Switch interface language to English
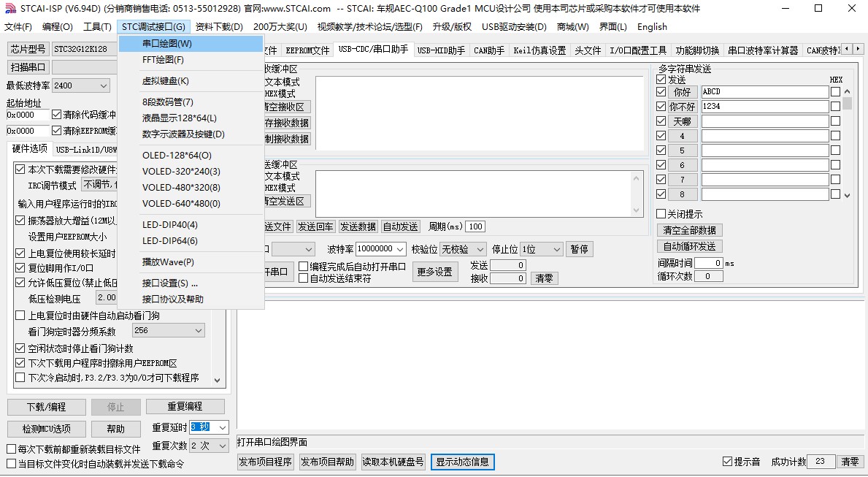The width and height of the screenshot is (868, 477). pos(652,26)
